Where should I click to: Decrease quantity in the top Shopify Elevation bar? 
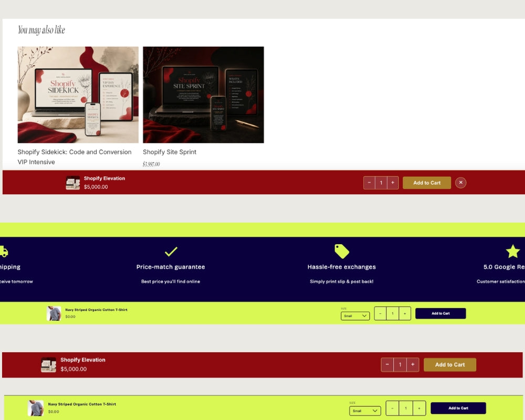[369, 183]
